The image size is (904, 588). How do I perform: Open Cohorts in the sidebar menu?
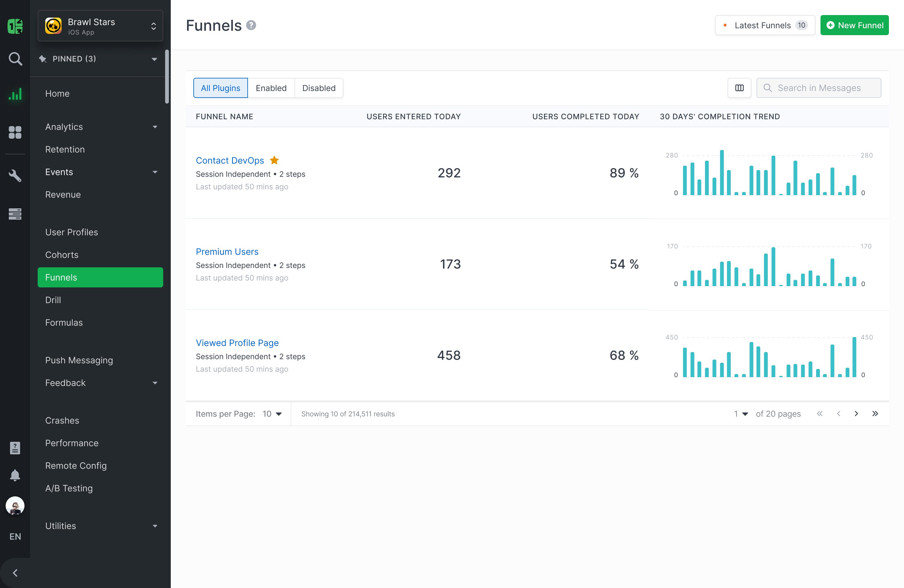click(62, 255)
